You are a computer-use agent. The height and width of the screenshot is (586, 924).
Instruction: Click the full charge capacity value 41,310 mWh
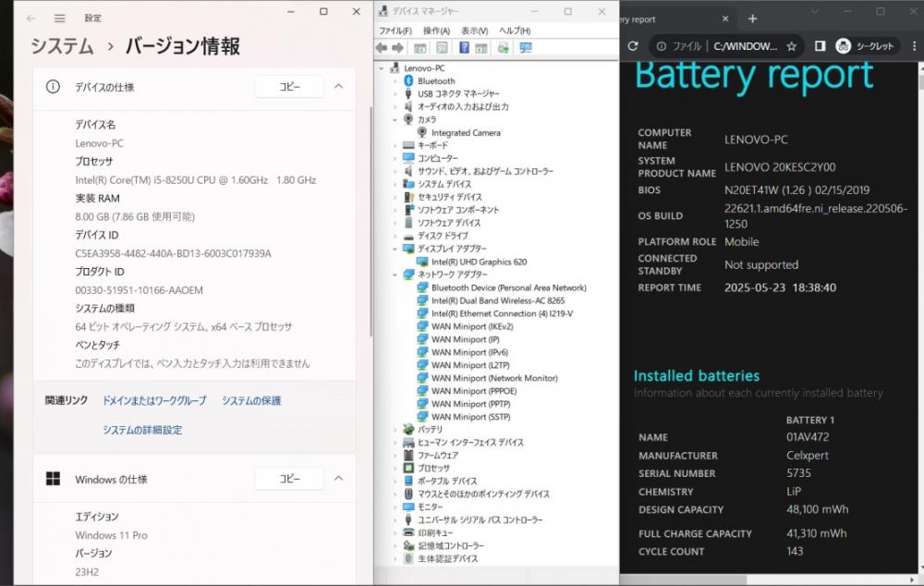(816, 533)
